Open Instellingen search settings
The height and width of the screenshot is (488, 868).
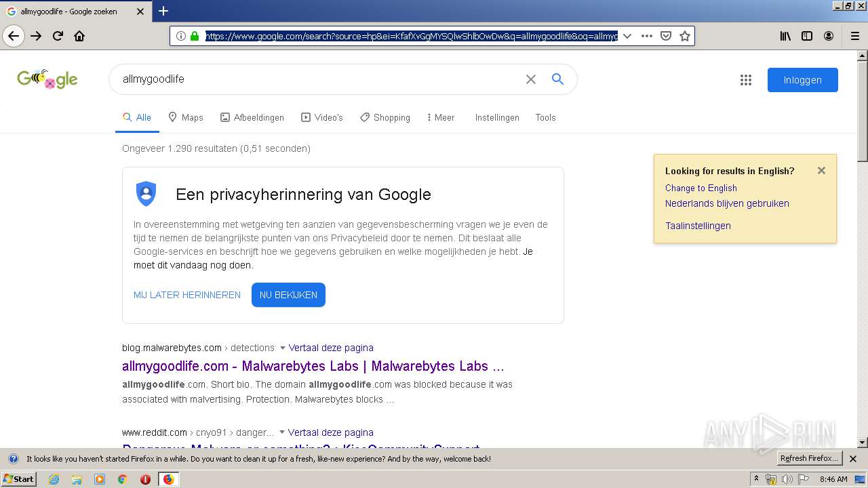pyautogui.click(x=497, y=117)
